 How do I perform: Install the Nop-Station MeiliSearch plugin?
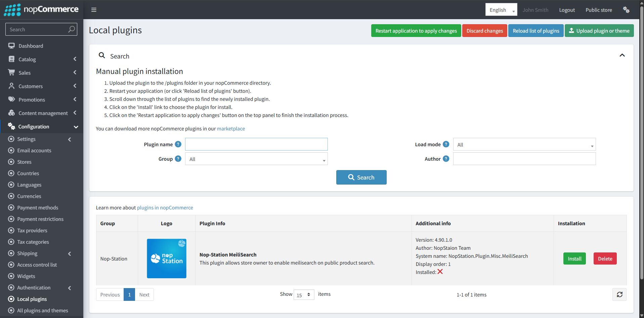574,259
